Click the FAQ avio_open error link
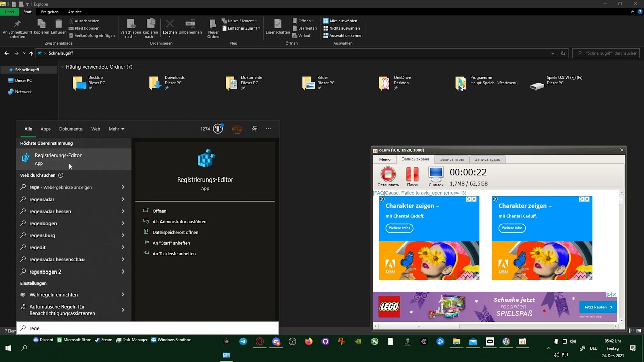The width and height of the screenshot is (644, 362). (420, 193)
